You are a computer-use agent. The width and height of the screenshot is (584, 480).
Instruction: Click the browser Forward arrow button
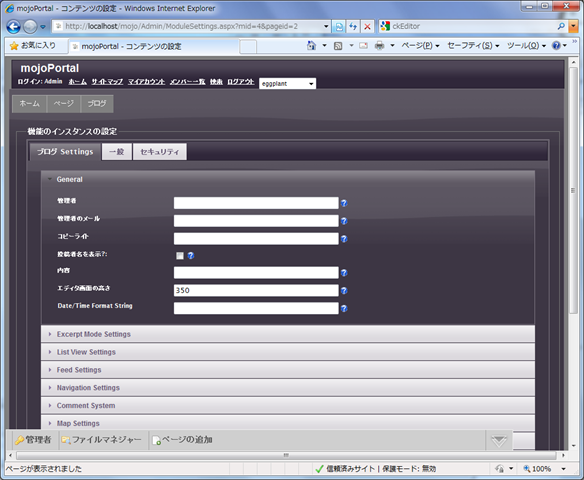[x=30, y=26]
